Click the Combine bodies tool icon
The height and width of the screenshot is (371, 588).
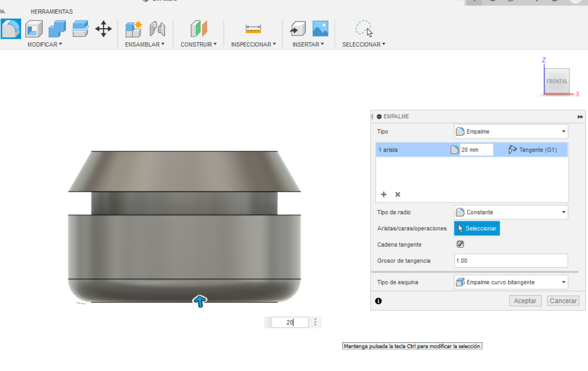pyautogui.click(x=57, y=29)
